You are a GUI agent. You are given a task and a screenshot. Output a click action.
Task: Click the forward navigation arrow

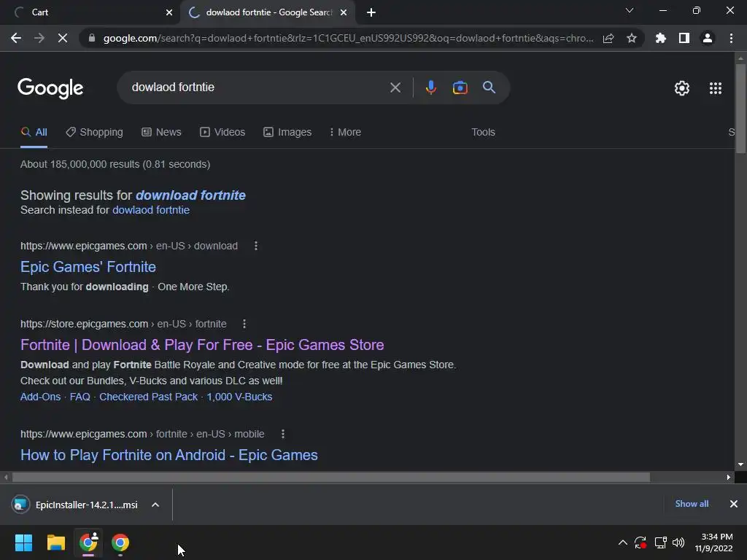pyautogui.click(x=39, y=38)
